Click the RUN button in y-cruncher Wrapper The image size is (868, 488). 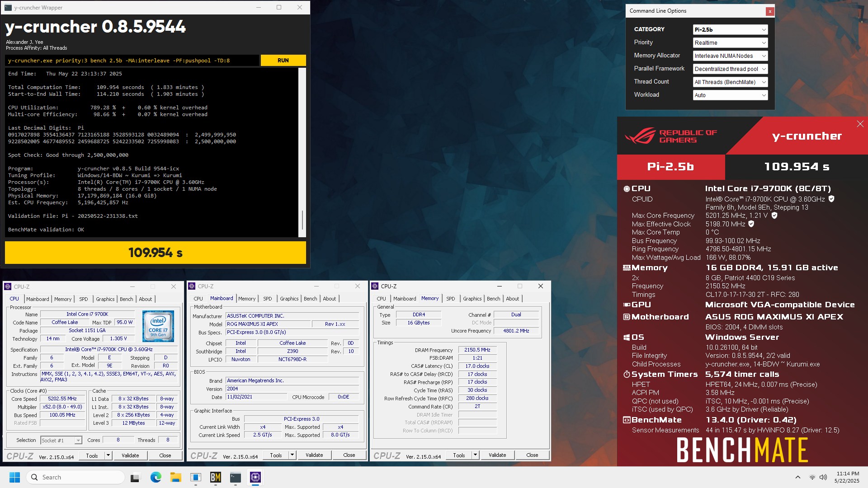coord(283,61)
